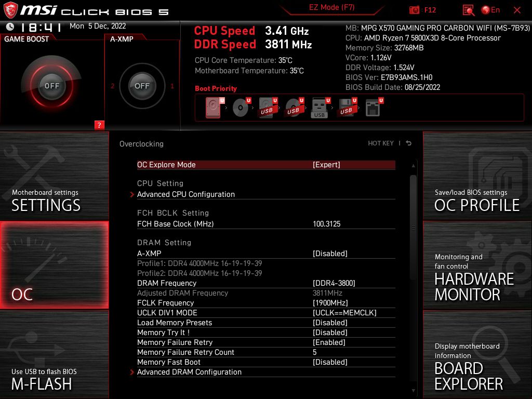Open the BIOS search magnifier icon
The height and width of the screenshot is (399, 532).
pos(469,10)
